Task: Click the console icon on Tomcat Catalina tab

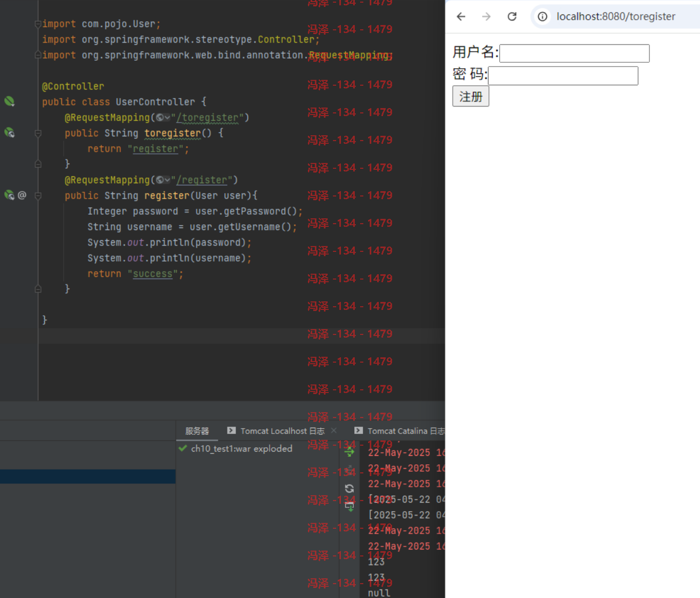Action: (x=359, y=430)
